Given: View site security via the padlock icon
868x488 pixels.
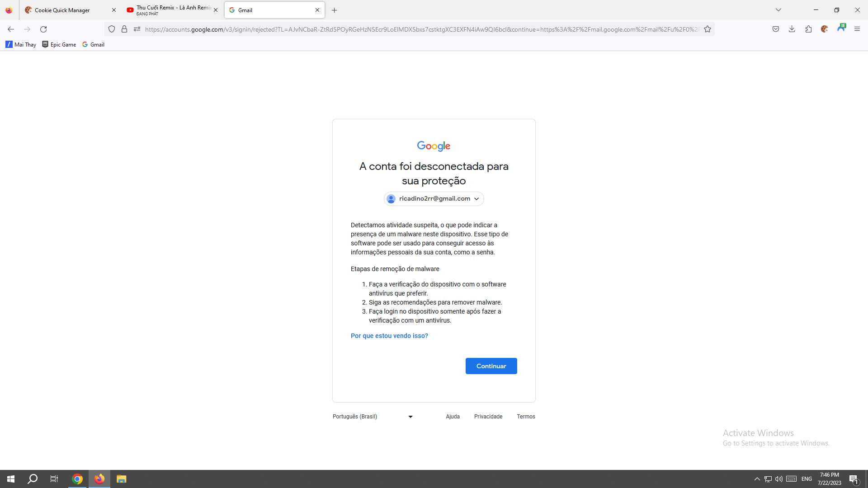Looking at the screenshot, I should point(124,29).
